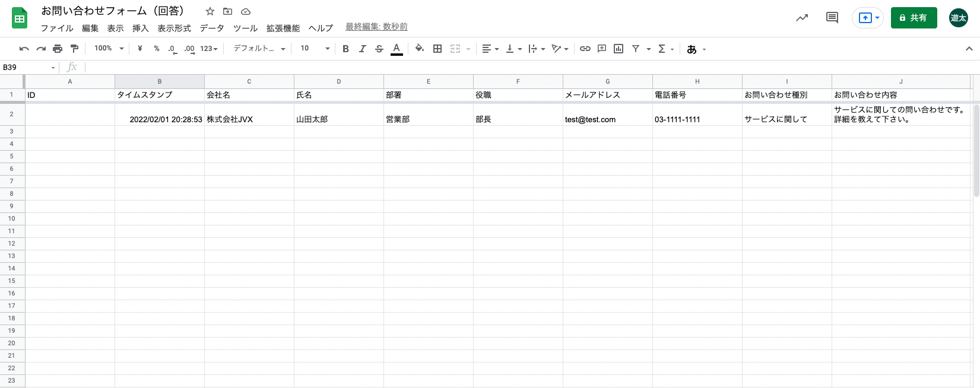Image resolution: width=980 pixels, height=388 pixels.
Task: Open the データ menu
Action: [x=212, y=28]
